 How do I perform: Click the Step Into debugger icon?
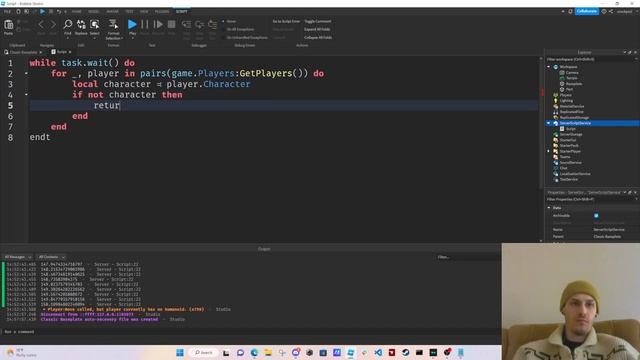pyautogui.click(x=186, y=24)
